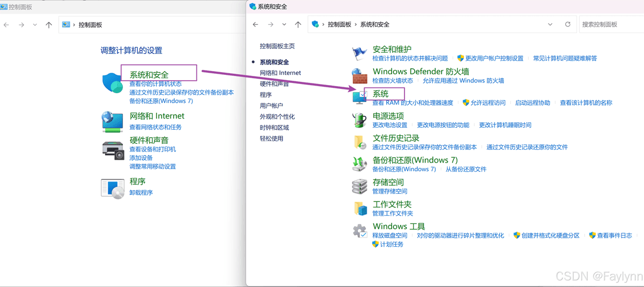Select 外观和个性化 in sidebar
Viewport: 644px width, 287px height.
(277, 117)
